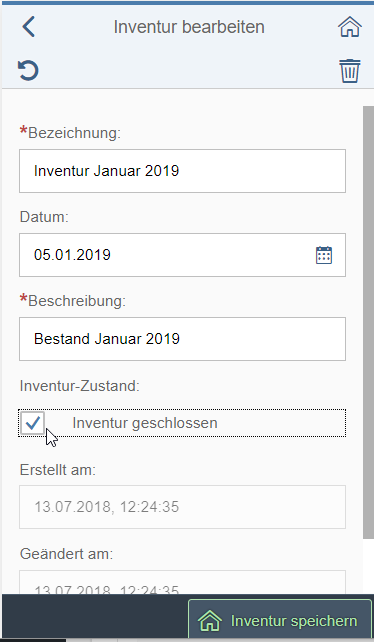Click the 'Datum:' field label
This screenshot has width=374, height=642.
pyautogui.click(x=44, y=217)
